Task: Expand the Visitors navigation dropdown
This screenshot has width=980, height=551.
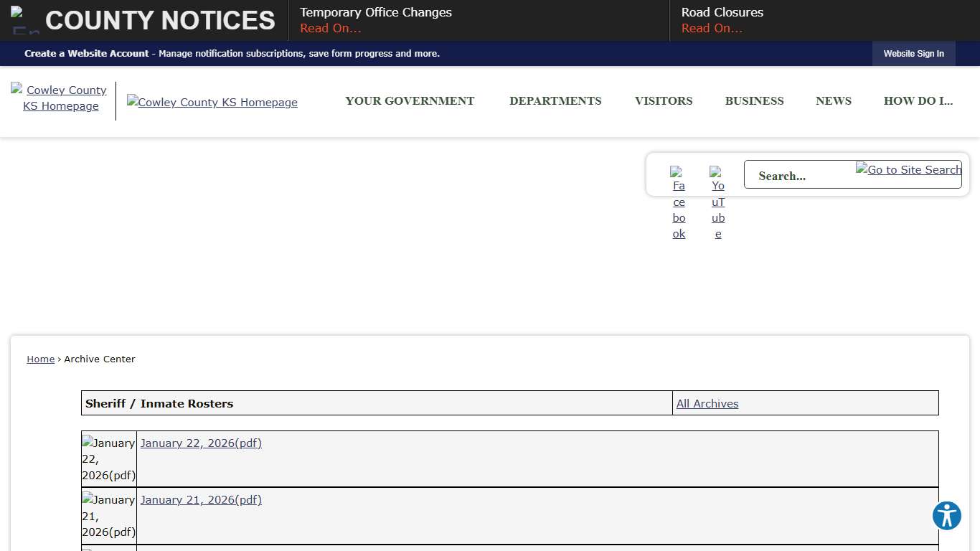Action: pyautogui.click(x=663, y=101)
